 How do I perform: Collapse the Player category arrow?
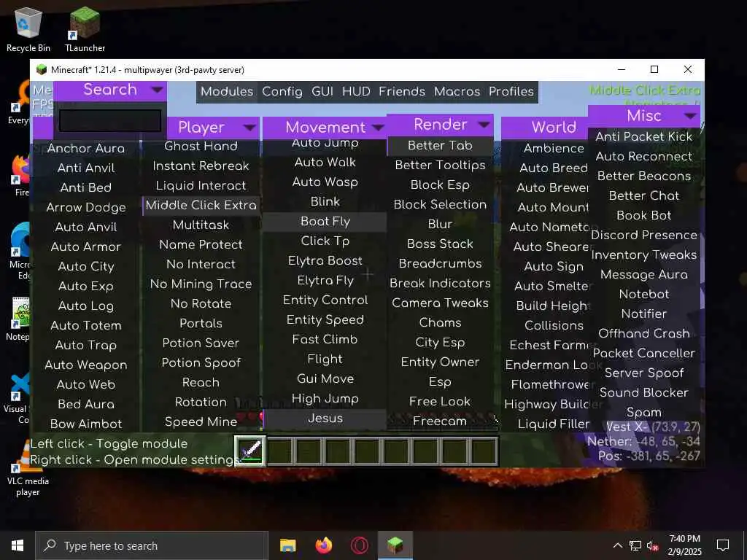coord(249,127)
